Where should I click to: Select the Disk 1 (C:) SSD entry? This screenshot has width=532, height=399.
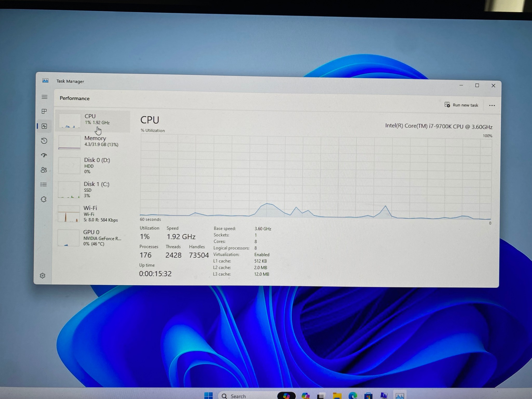pos(92,190)
